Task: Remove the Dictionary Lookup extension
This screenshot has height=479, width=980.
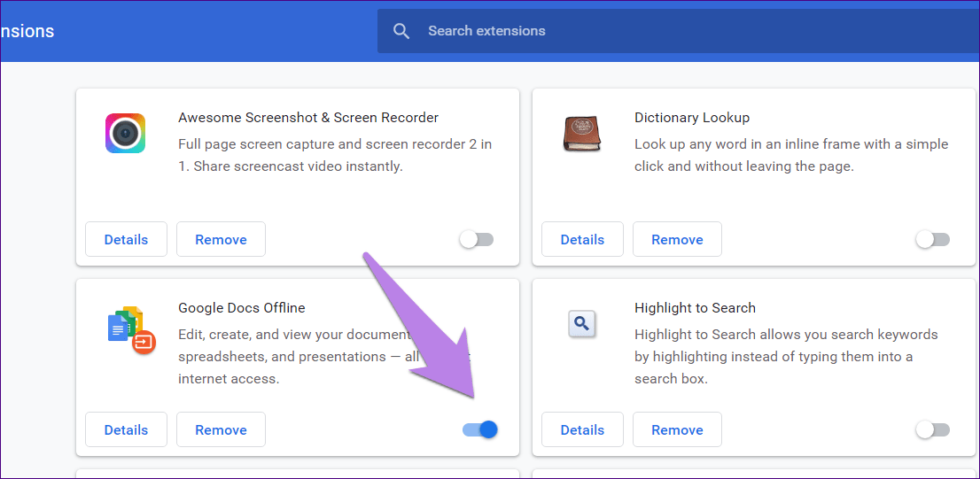Action: pos(677,239)
